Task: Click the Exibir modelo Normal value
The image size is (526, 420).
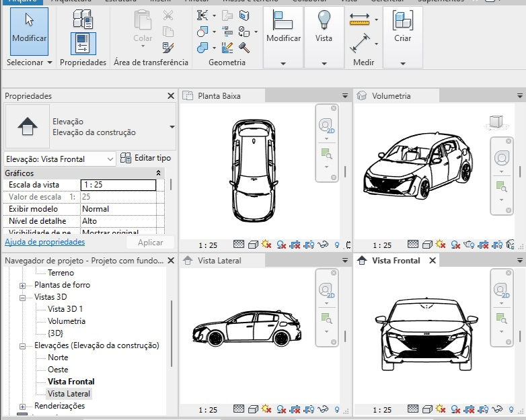Action: pos(118,209)
